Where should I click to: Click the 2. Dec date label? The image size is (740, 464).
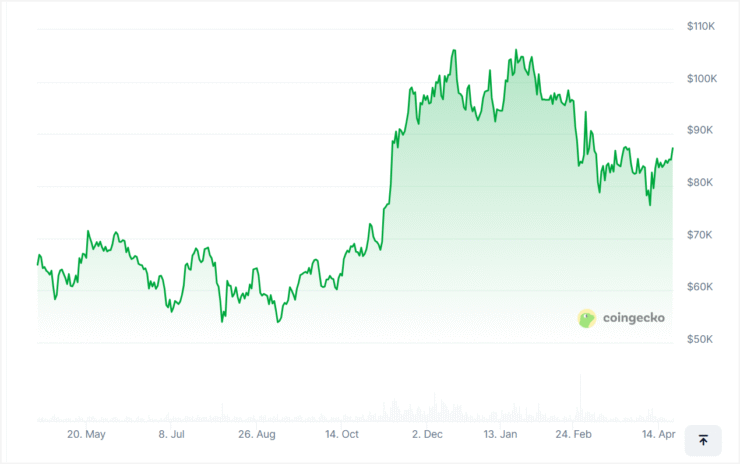click(427, 435)
